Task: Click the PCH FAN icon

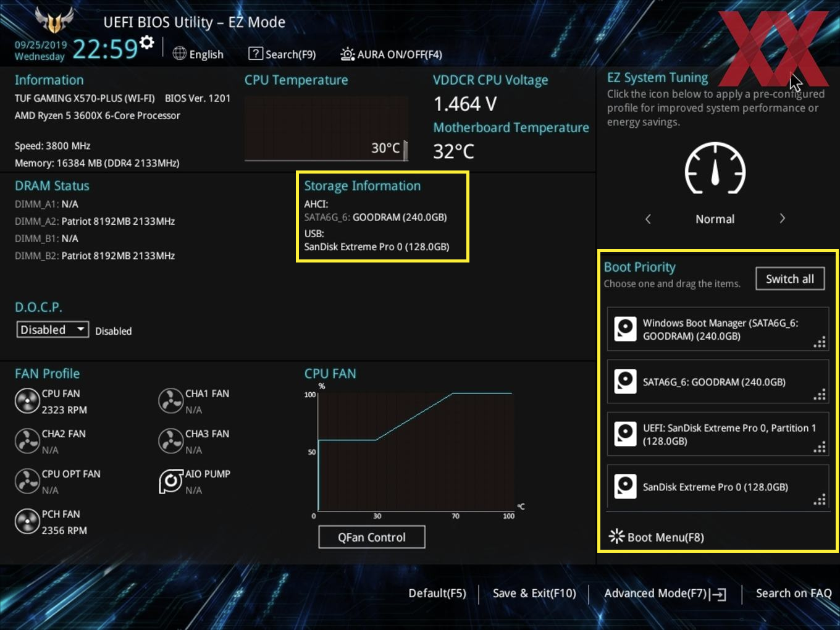Action: 27,521
